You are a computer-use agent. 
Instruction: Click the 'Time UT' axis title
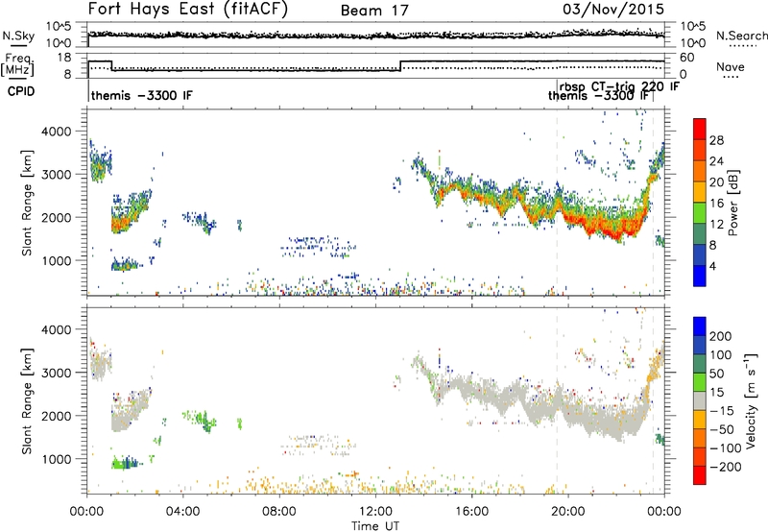(x=375, y=526)
